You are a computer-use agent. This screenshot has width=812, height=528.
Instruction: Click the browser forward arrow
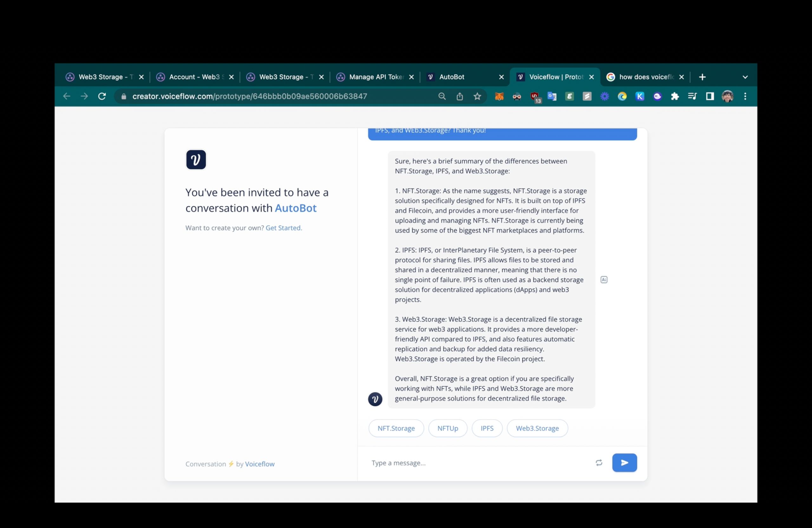tap(84, 96)
